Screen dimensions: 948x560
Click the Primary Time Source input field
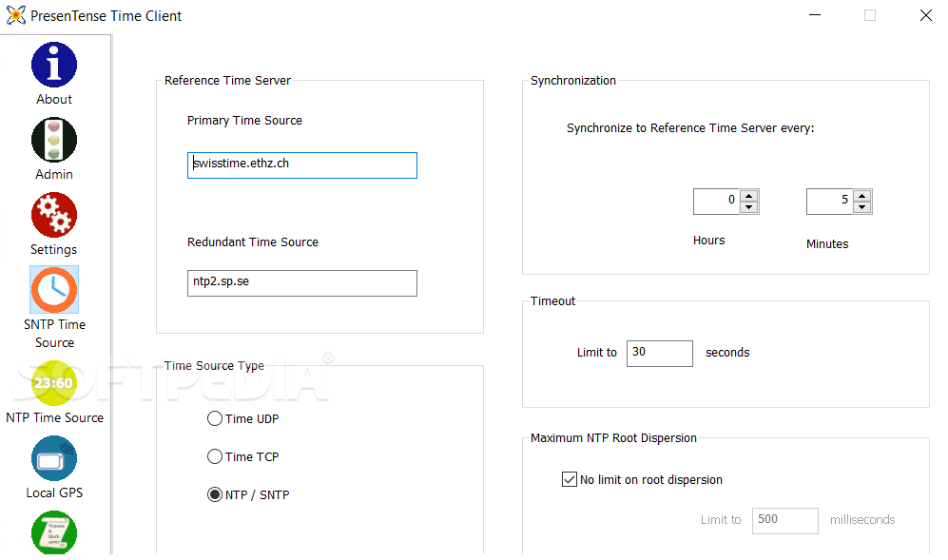[302, 165]
